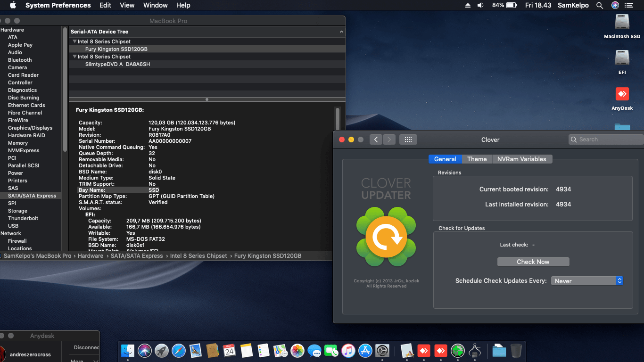The image size is (644, 362).
Task: Open iTunes from the Dock
Action: (x=348, y=351)
